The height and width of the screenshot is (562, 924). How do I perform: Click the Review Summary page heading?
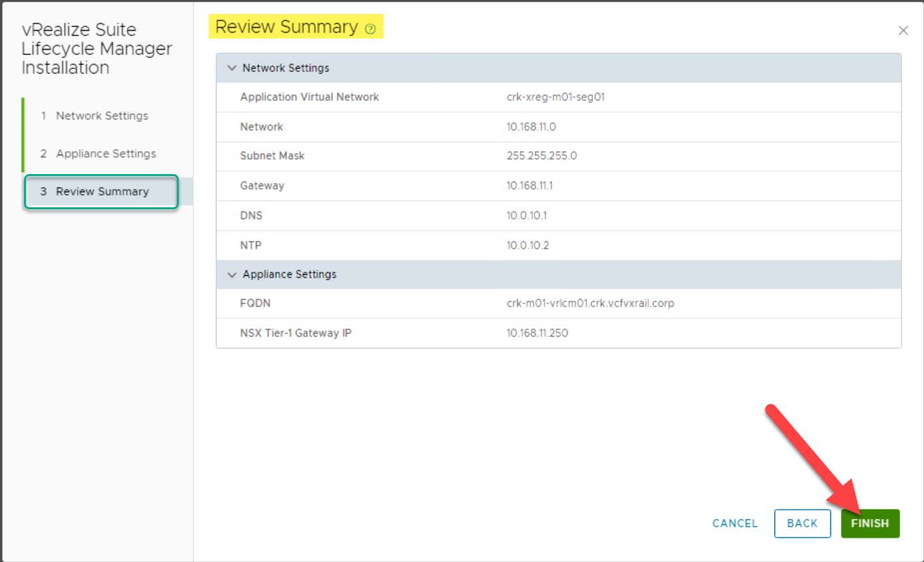point(287,27)
